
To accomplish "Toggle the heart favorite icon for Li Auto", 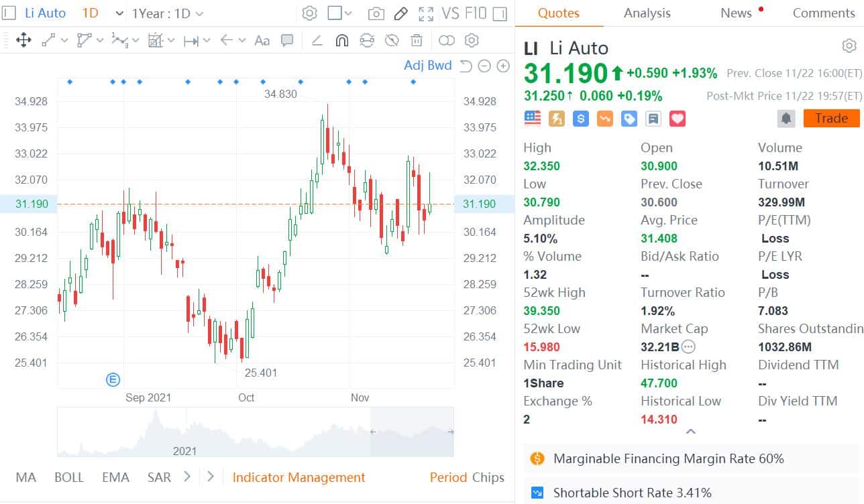I will tap(677, 119).
